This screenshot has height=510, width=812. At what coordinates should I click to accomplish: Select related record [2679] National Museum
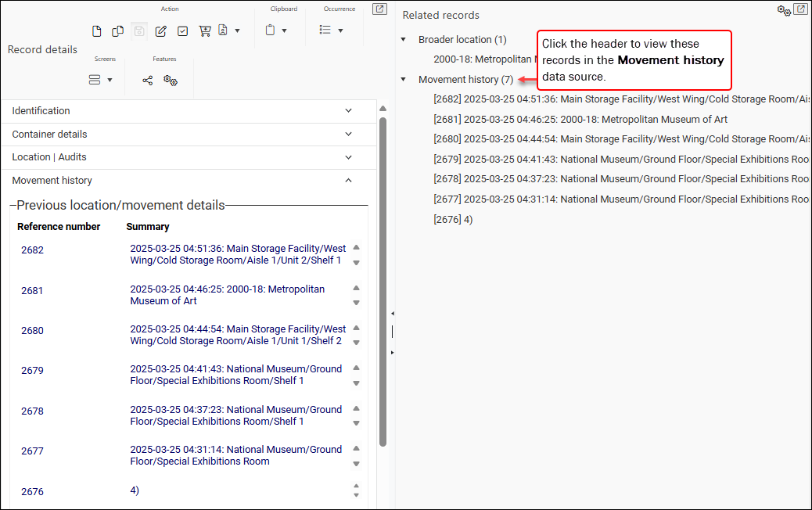621,159
